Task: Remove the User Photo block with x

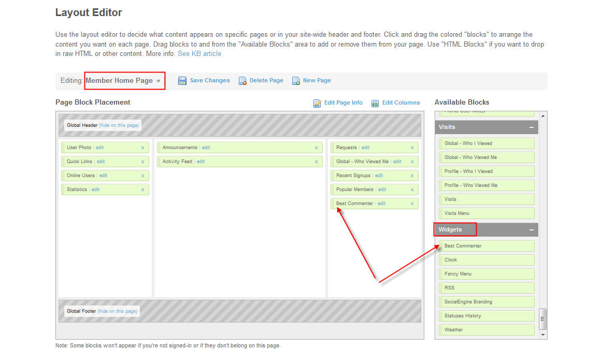Action: pyautogui.click(x=142, y=148)
